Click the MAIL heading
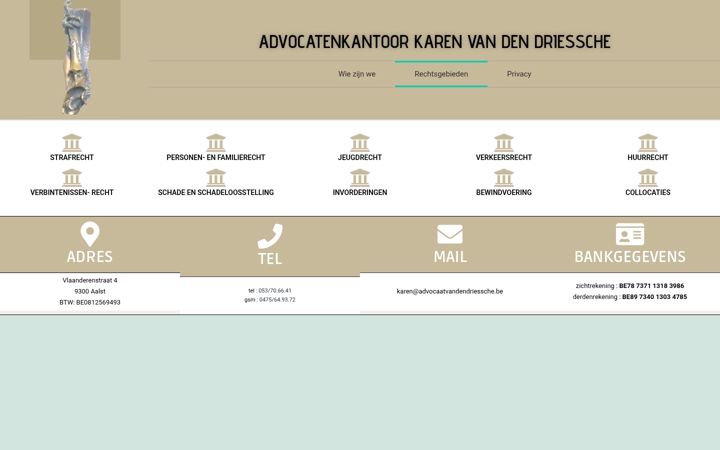 pyautogui.click(x=450, y=257)
